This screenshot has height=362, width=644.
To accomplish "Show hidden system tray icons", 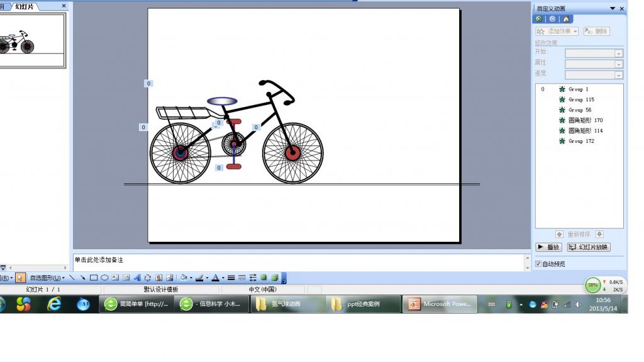I will pos(521,305).
